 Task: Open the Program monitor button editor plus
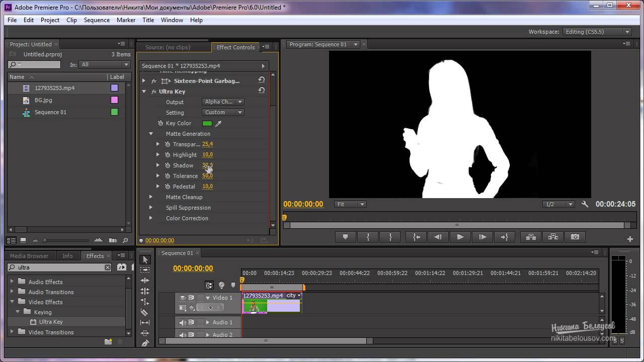(630, 239)
